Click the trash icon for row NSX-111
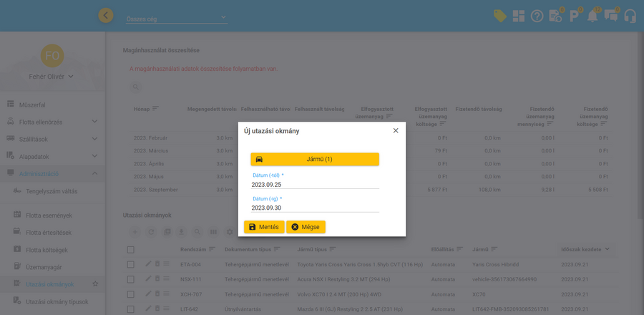644x315 pixels. point(157,279)
